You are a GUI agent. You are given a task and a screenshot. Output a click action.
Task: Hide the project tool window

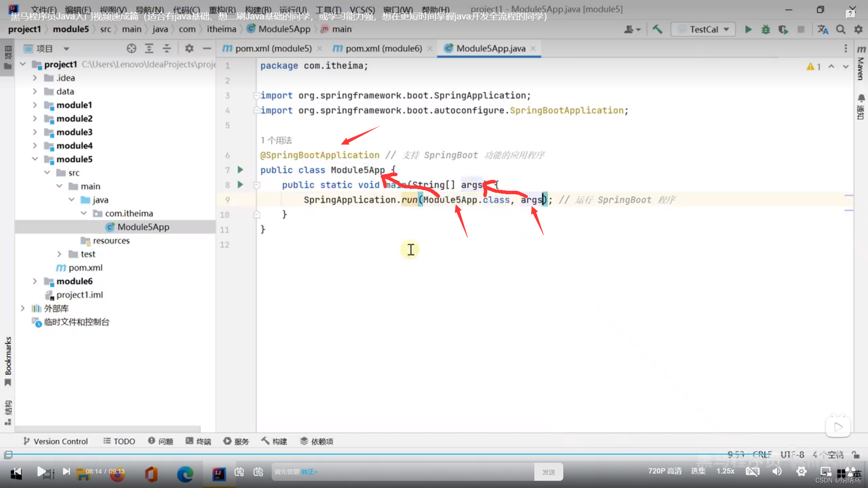pos(207,48)
